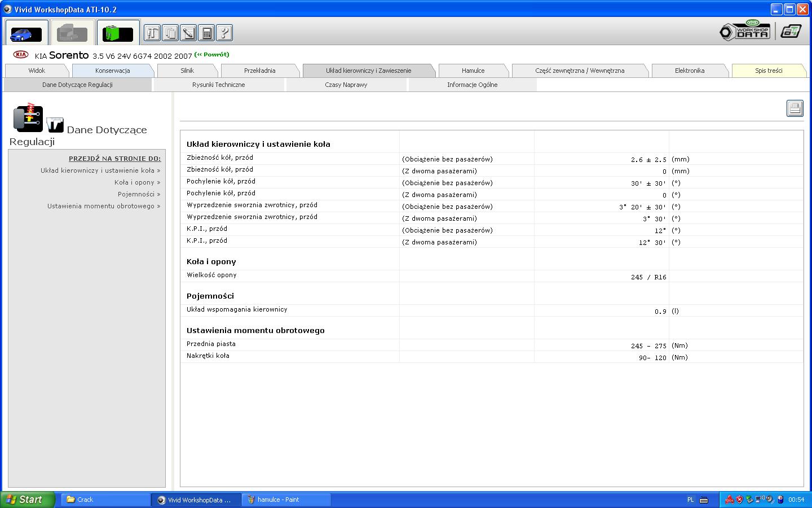Viewport: 812px width, 508px height.
Task: Click the copy documents toolbar icon
Action: point(170,33)
